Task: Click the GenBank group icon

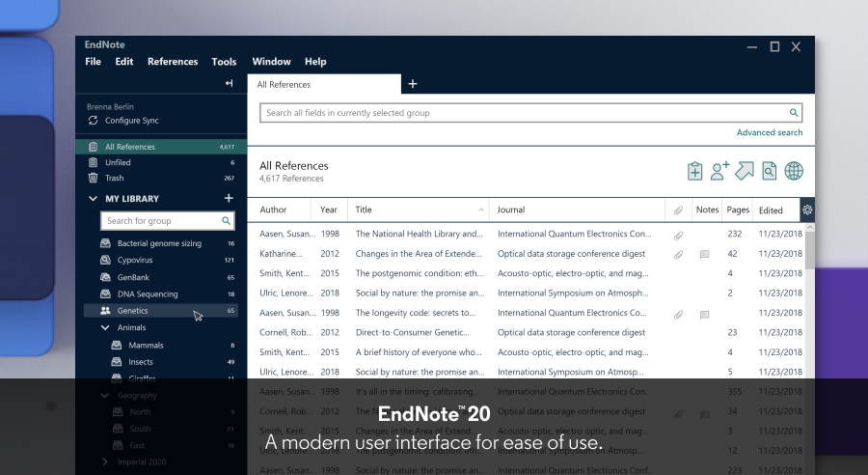Action: 105,277
